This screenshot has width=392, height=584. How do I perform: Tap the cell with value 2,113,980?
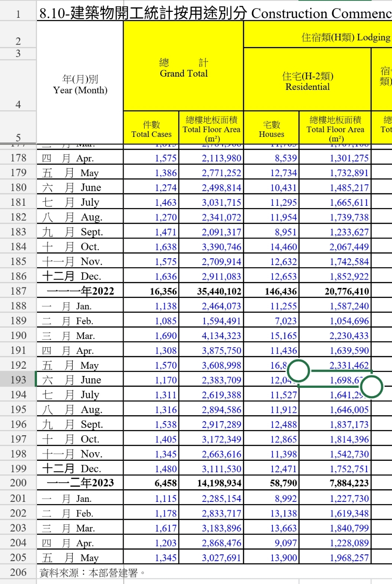point(211,158)
